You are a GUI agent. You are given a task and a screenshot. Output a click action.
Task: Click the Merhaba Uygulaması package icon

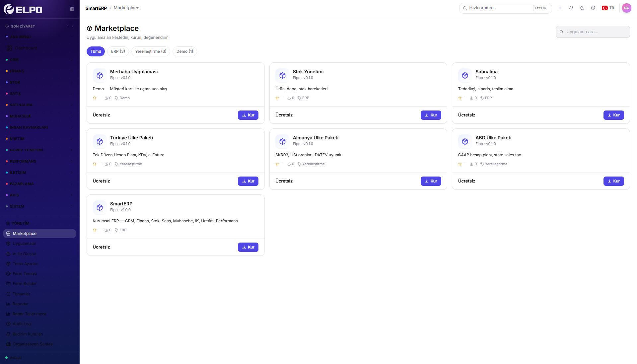[x=100, y=75]
